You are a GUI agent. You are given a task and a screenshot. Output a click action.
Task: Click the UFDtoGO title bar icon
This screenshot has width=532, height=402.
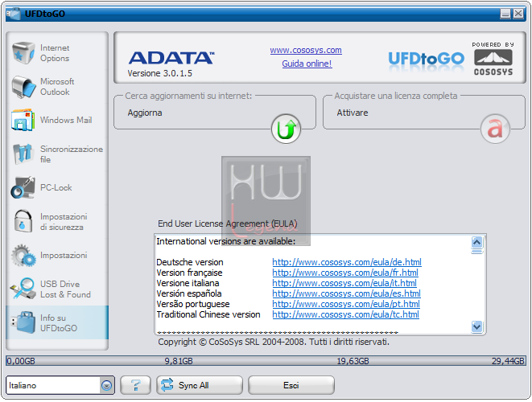click(14, 14)
